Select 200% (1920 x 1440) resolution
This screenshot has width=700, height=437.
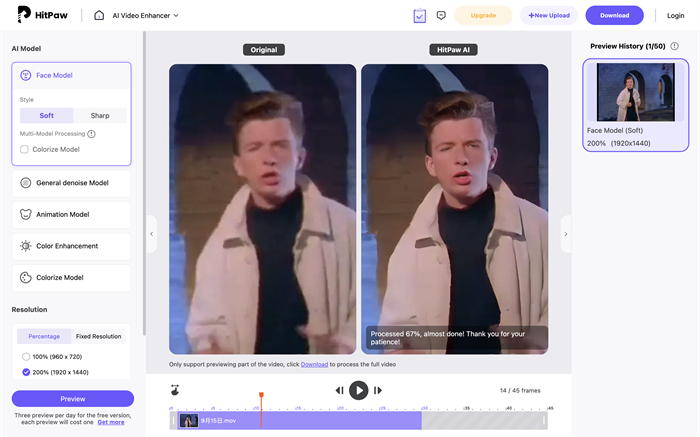[x=26, y=372]
